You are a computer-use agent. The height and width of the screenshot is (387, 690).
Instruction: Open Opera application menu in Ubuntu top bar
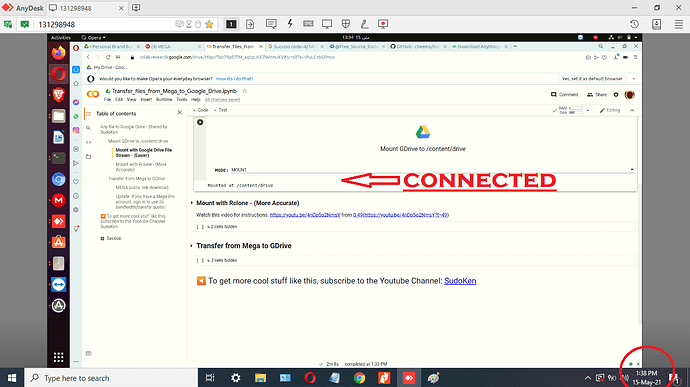tap(93, 37)
